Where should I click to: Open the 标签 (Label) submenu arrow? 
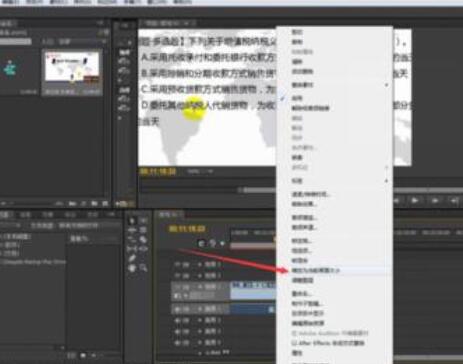pos(387,181)
